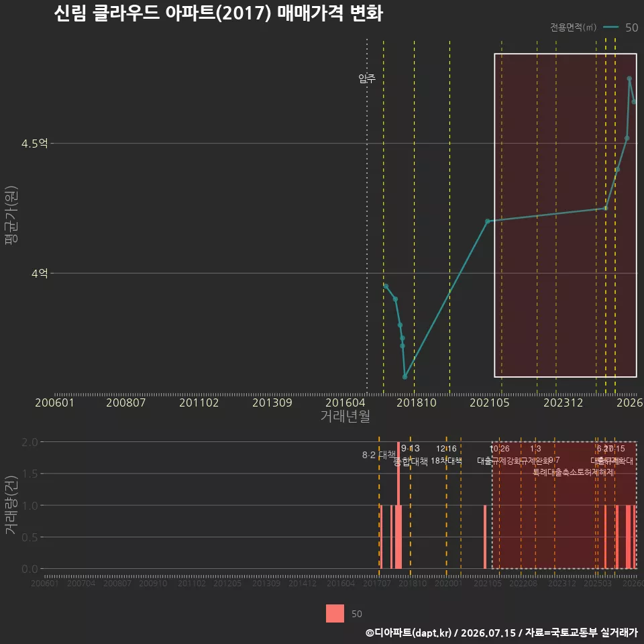
Task: Select the chart title 신림 클라우드 아파트(2017) 매매가격 변화
Action: coord(219,13)
